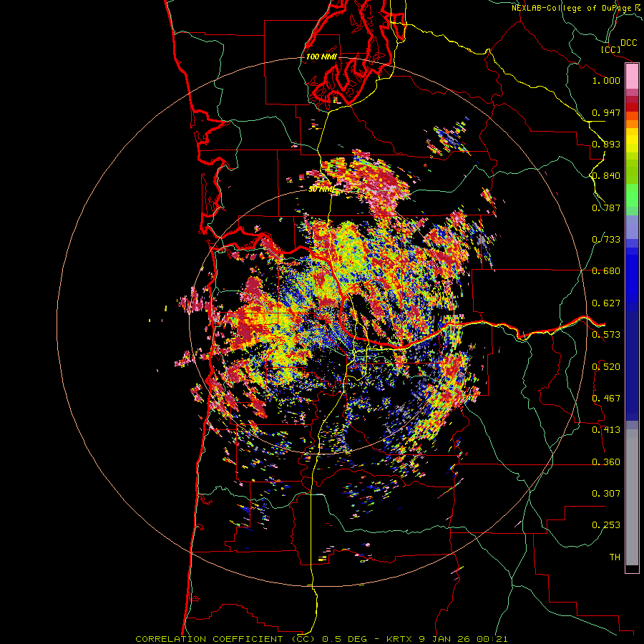The width and height of the screenshot is (644, 644).
Task: Select the 0.733 legend value
Action: [x=606, y=240]
